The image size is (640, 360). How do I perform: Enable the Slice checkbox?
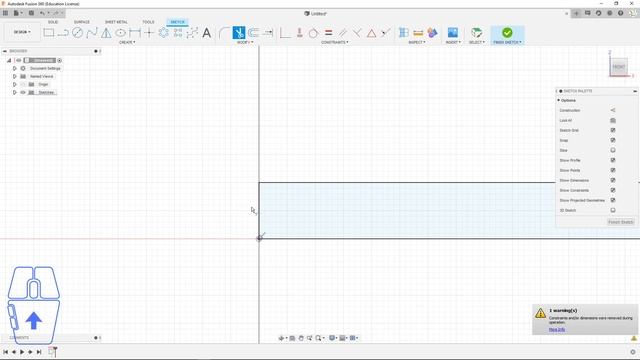pyautogui.click(x=613, y=150)
